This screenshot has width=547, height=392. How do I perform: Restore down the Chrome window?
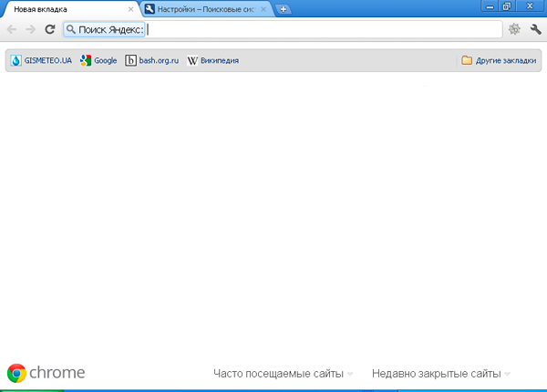[507, 6]
